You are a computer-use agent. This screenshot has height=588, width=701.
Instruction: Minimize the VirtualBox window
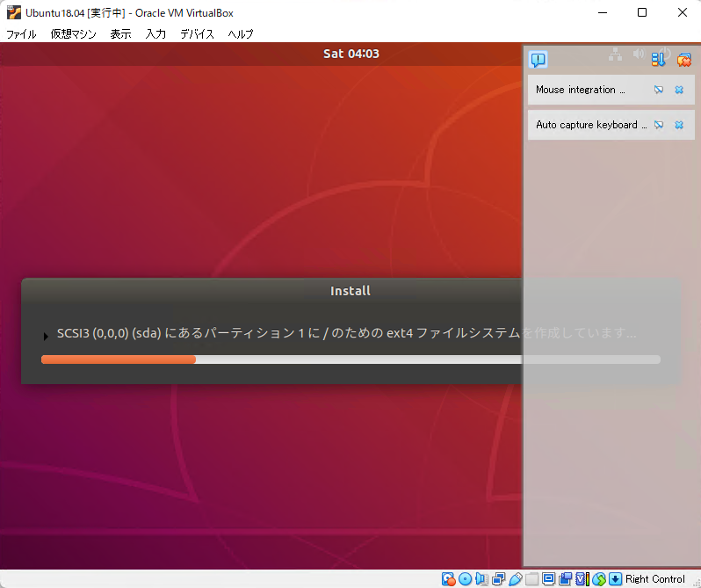click(x=603, y=12)
